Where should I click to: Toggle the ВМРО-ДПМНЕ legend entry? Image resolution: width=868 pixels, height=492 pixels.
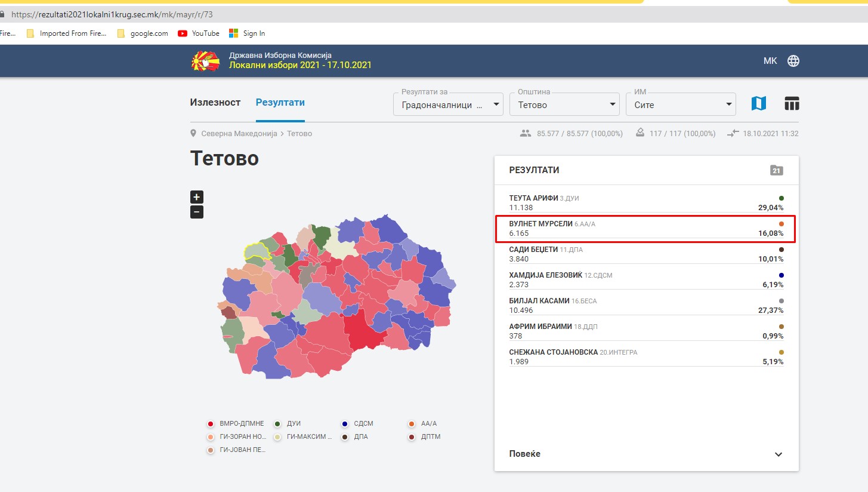click(x=236, y=424)
